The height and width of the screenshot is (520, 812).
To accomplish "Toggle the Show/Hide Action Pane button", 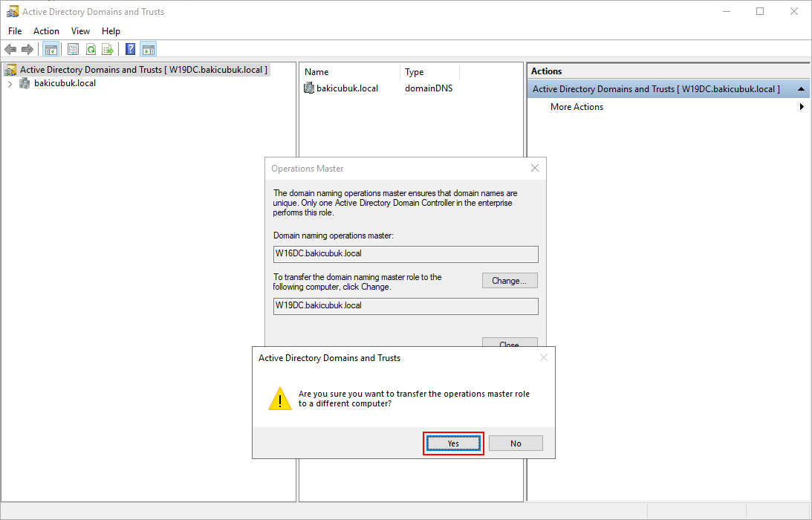I will (x=148, y=49).
